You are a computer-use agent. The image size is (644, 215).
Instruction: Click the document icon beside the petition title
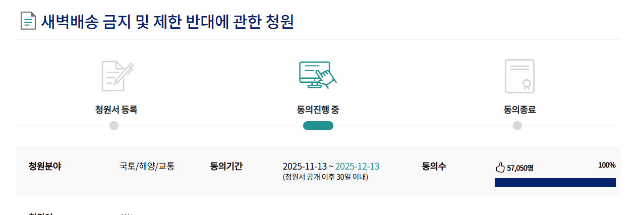click(x=28, y=21)
